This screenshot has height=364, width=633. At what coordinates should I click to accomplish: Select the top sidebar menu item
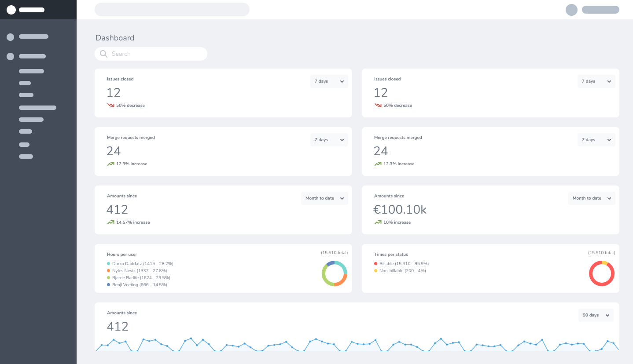point(33,36)
